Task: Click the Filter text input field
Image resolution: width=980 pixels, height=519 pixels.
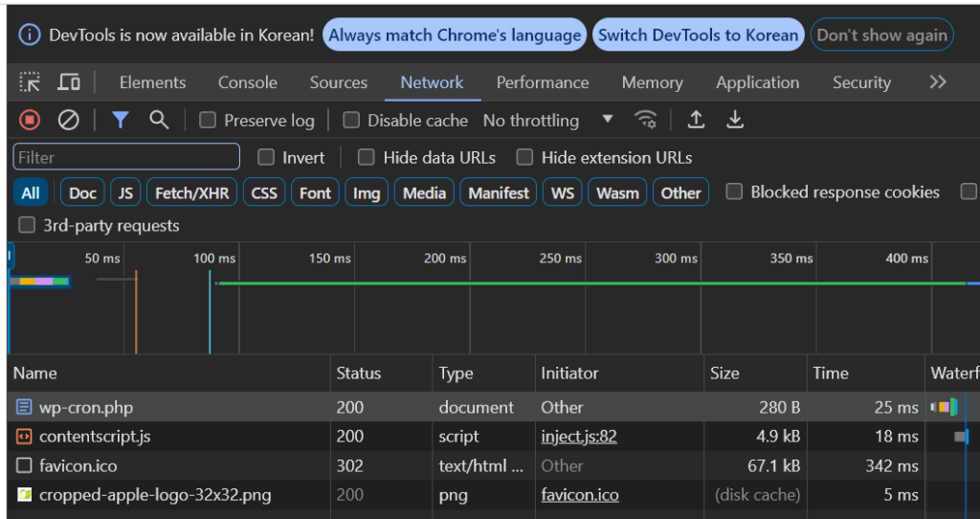Action: 126,157
